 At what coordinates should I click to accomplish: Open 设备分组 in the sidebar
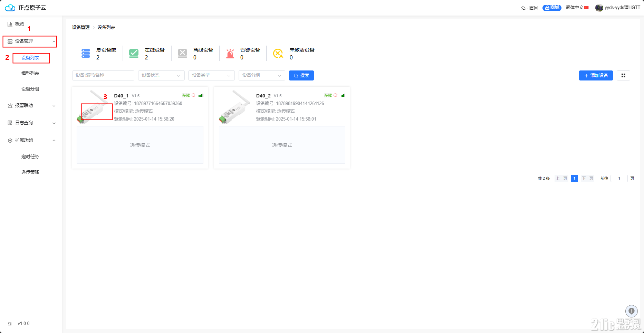click(30, 89)
